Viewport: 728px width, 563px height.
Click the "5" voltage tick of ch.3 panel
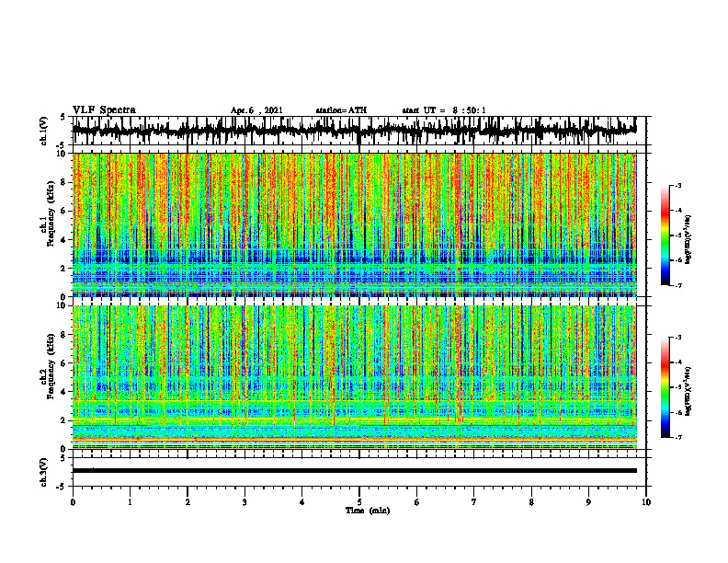tap(64, 459)
